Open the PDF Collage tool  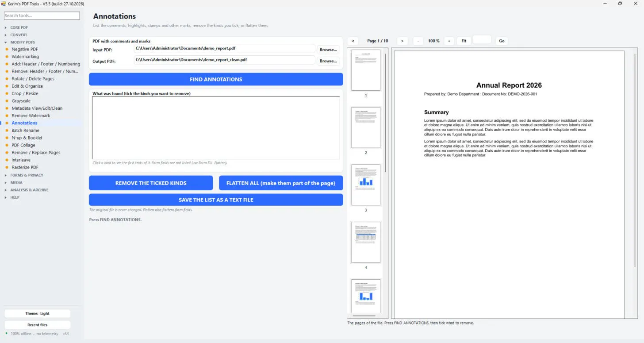pyautogui.click(x=23, y=145)
